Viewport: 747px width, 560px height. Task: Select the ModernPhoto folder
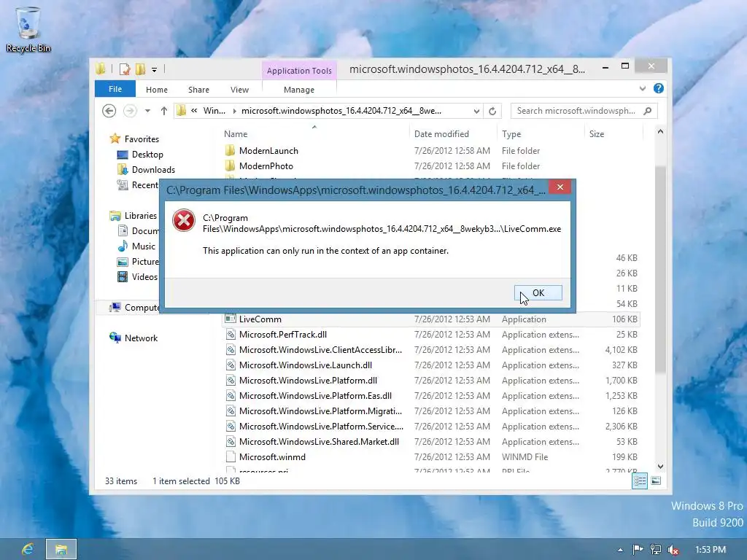(x=266, y=166)
